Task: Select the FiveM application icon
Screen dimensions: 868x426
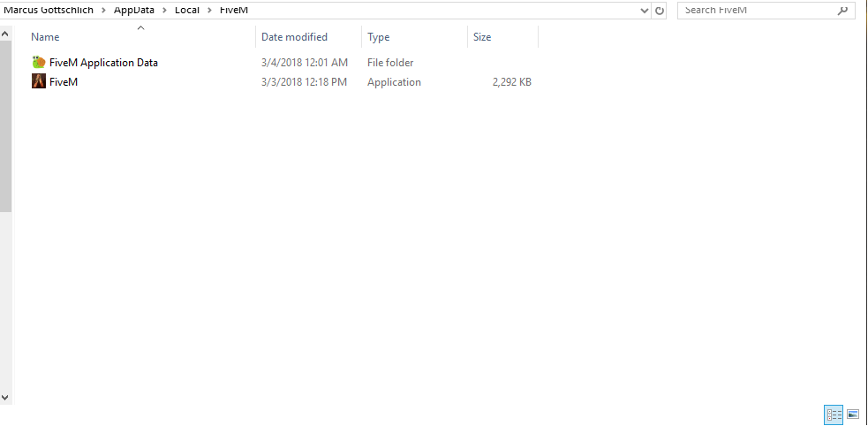Action: pos(39,81)
